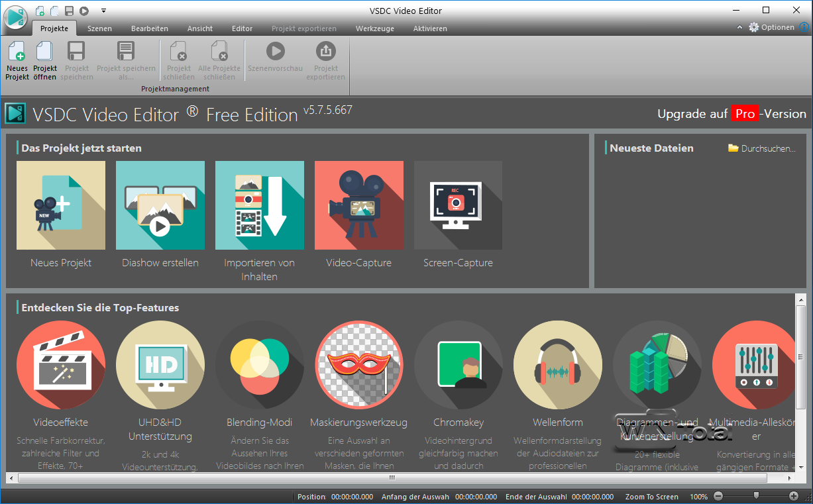Launch the Screen-Capture tool
Viewport: 813px width, 504px height.
click(x=458, y=205)
